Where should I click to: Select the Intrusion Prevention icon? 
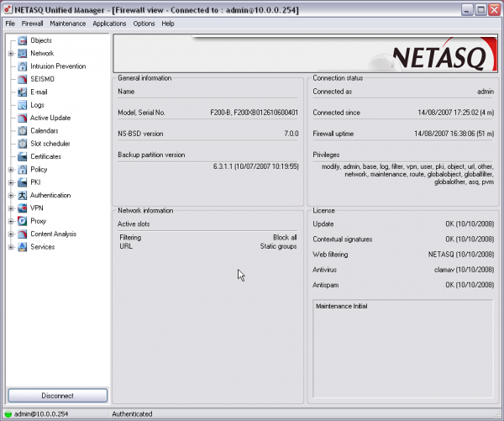(22, 66)
